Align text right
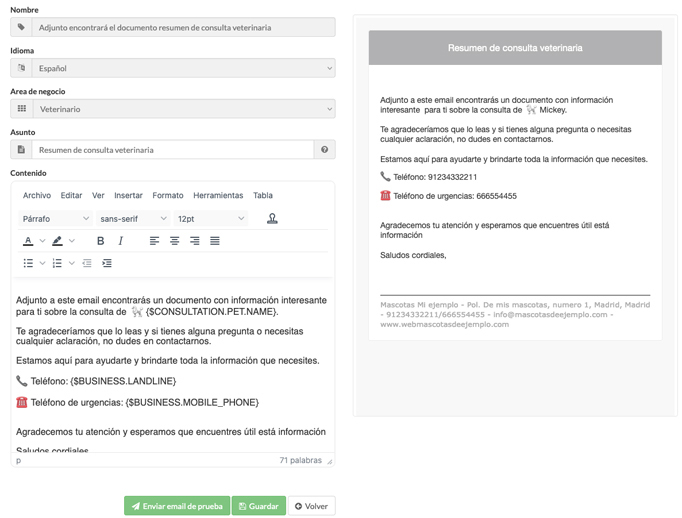 point(194,241)
